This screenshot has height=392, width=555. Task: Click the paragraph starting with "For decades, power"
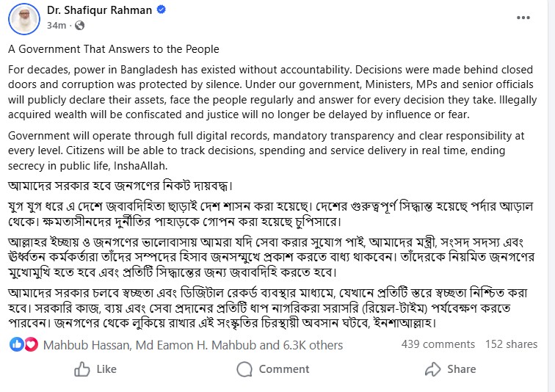pyautogui.click(x=272, y=92)
